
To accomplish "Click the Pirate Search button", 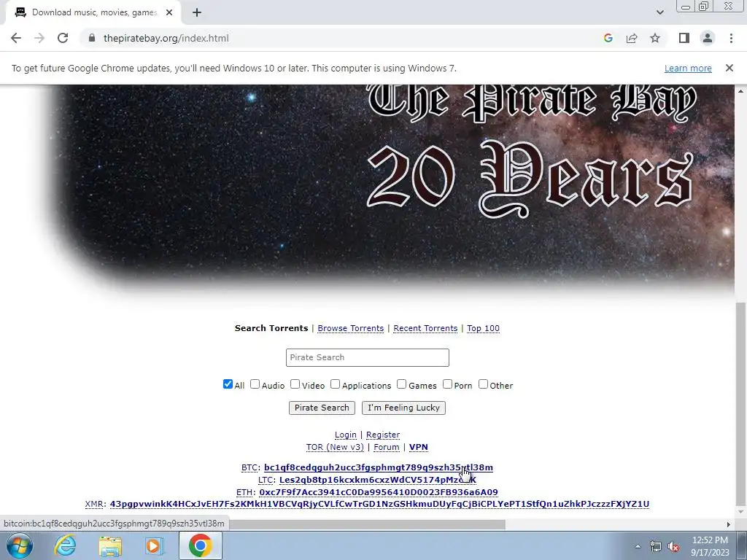I will click(322, 408).
